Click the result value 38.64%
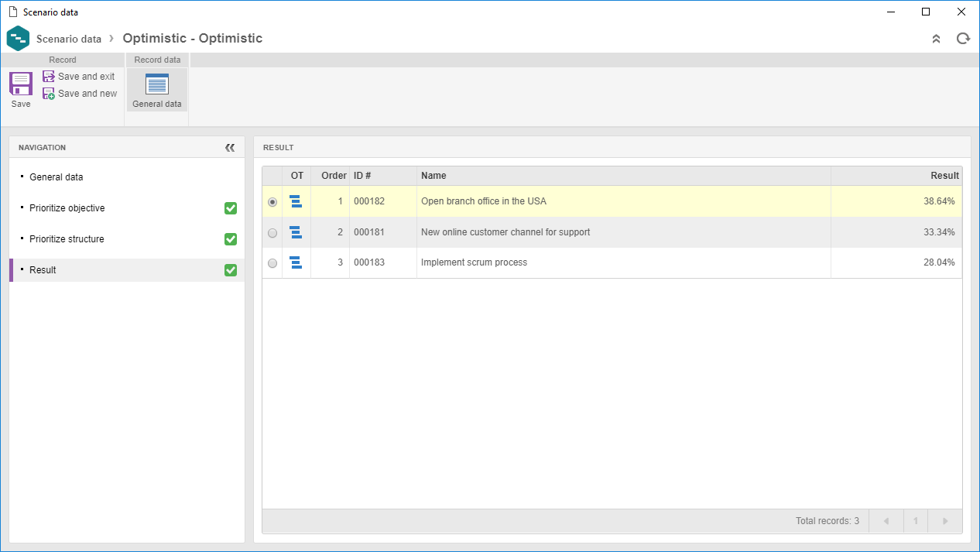 [x=939, y=201]
